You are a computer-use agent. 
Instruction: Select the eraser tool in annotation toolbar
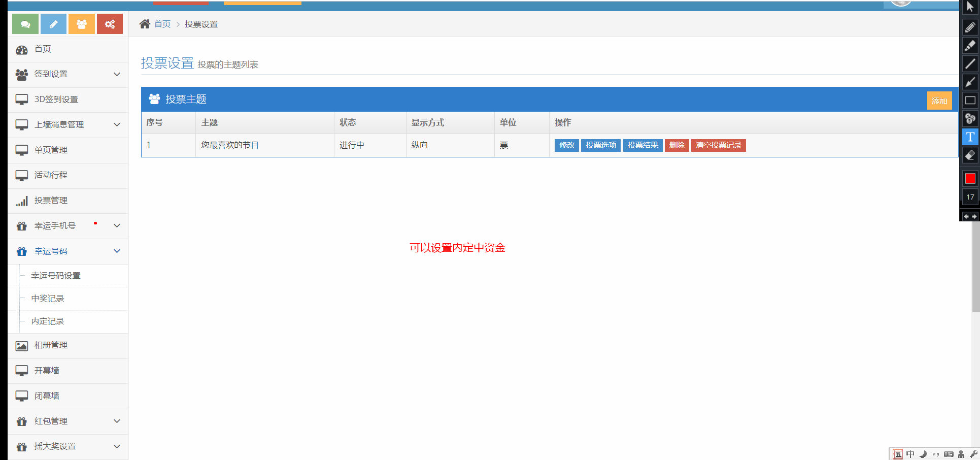coord(970,155)
